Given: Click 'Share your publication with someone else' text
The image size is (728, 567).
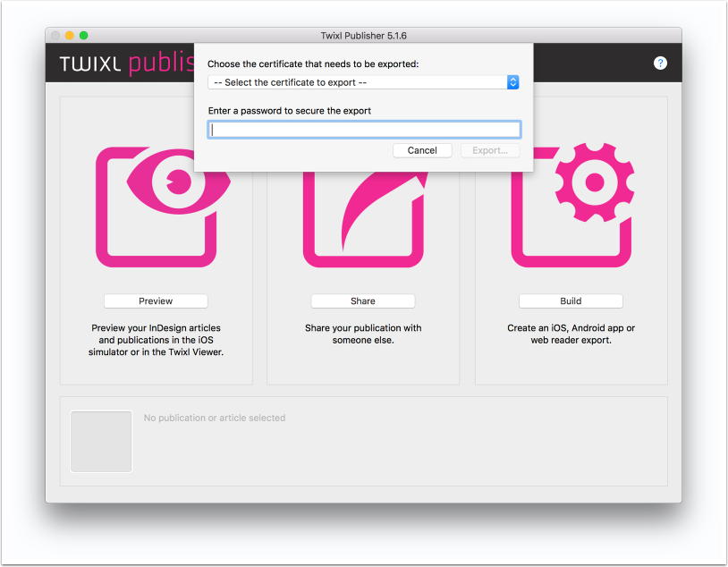Looking at the screenshot, I should coord(363,334).
